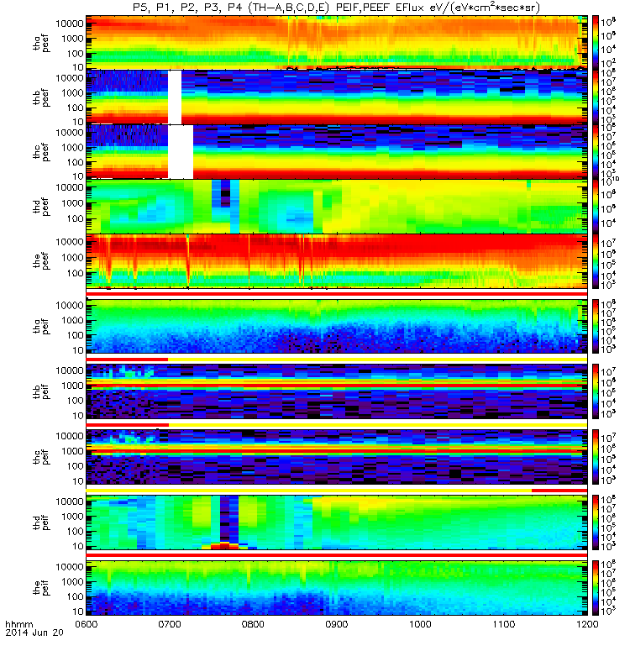Image resolution: width=630 pixels, height=672 pixels.
Task: Click the color bar beside thc peif panel
Action: tap(596, 457)
